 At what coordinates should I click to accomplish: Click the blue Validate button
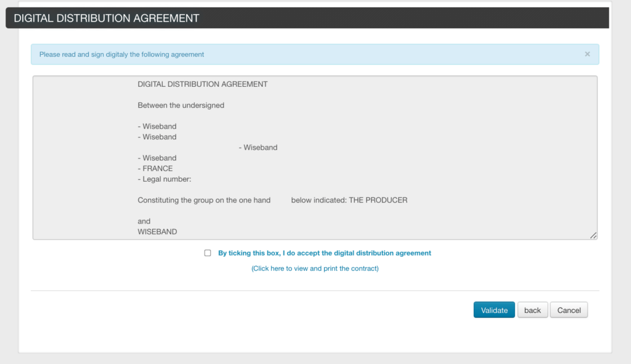pyautogui.click(x=494, y=310)
